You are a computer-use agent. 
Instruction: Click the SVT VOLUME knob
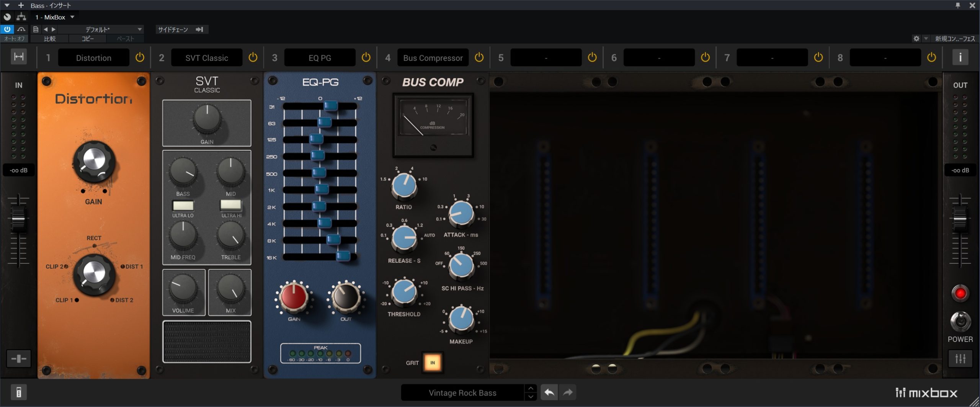pos(183,288)
